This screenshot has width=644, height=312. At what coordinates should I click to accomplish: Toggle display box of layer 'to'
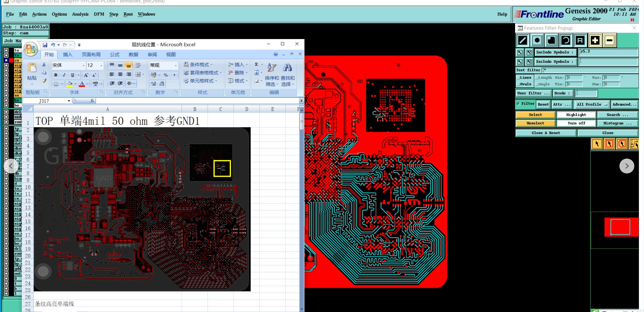coord(6,50)
